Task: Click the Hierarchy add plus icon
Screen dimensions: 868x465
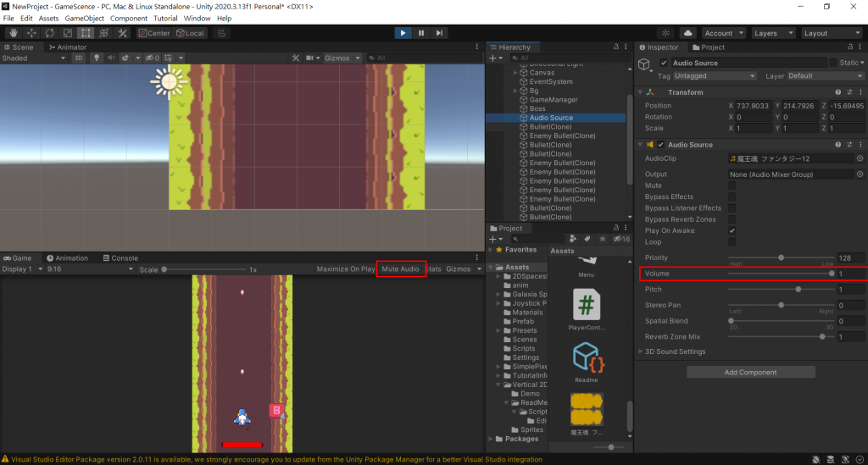Action: (492, 58)
